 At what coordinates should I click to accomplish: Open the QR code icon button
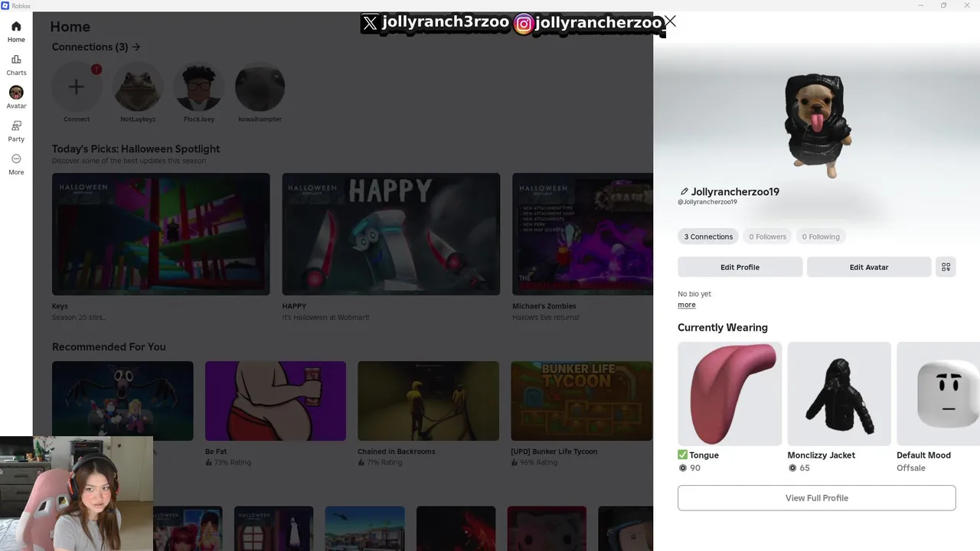[946, 267]
